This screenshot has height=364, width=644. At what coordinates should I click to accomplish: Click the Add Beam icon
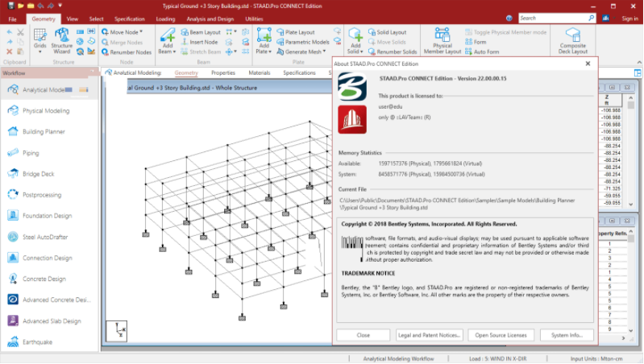click(x=168, y=37)
